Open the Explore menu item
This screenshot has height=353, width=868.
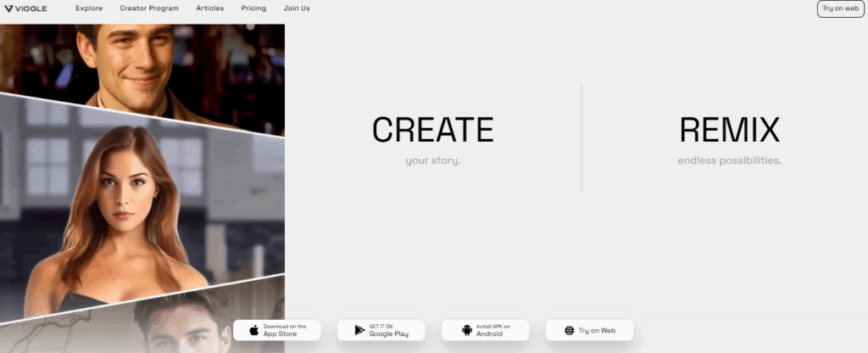tap(89, 8)
